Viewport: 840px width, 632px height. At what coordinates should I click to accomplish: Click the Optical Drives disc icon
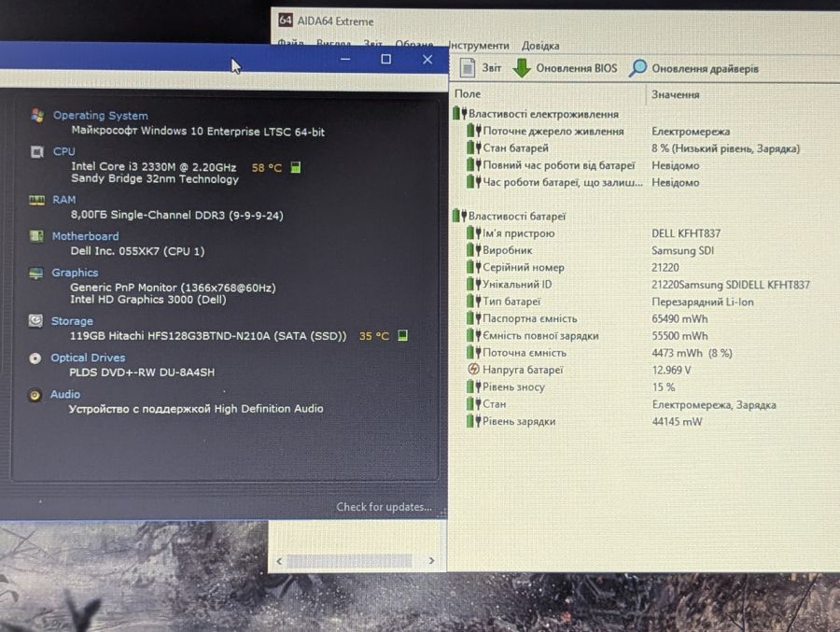coord(35,358)
